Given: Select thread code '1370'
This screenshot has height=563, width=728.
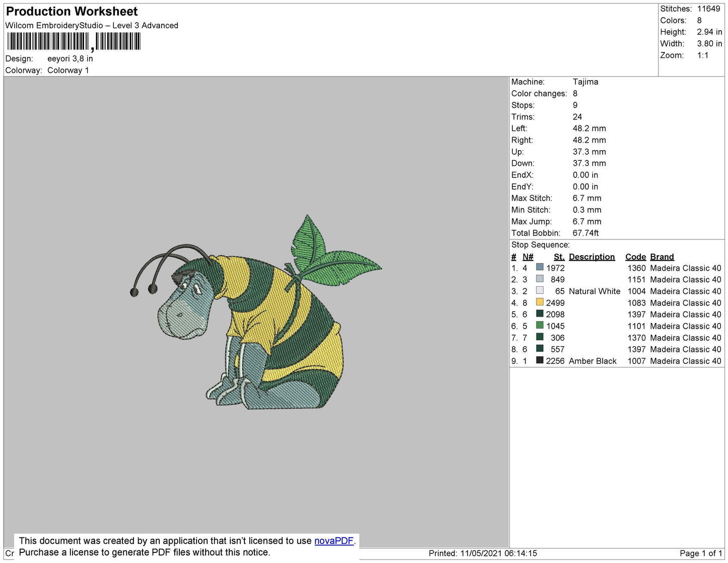Looking at the screenshot, I should point(637,338).
